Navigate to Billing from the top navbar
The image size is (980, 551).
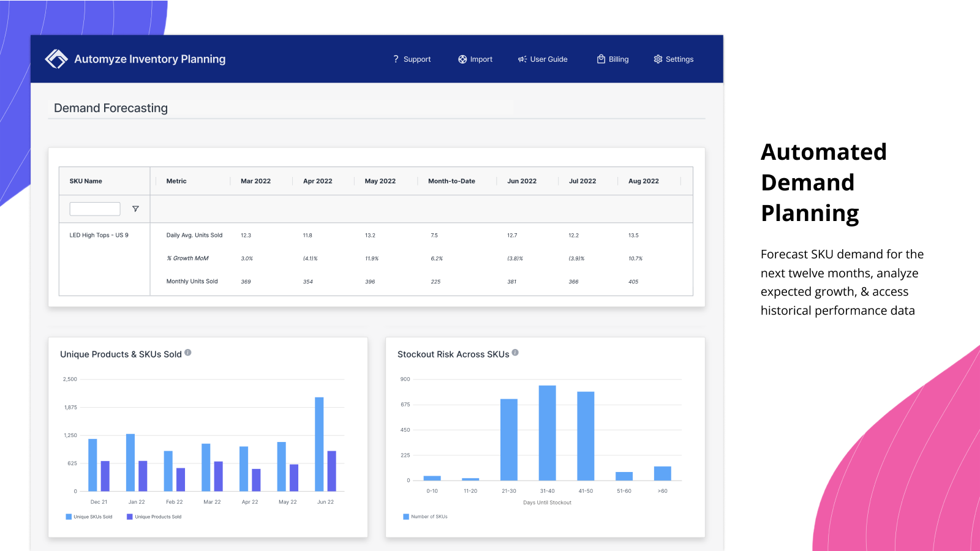point(612,59)
